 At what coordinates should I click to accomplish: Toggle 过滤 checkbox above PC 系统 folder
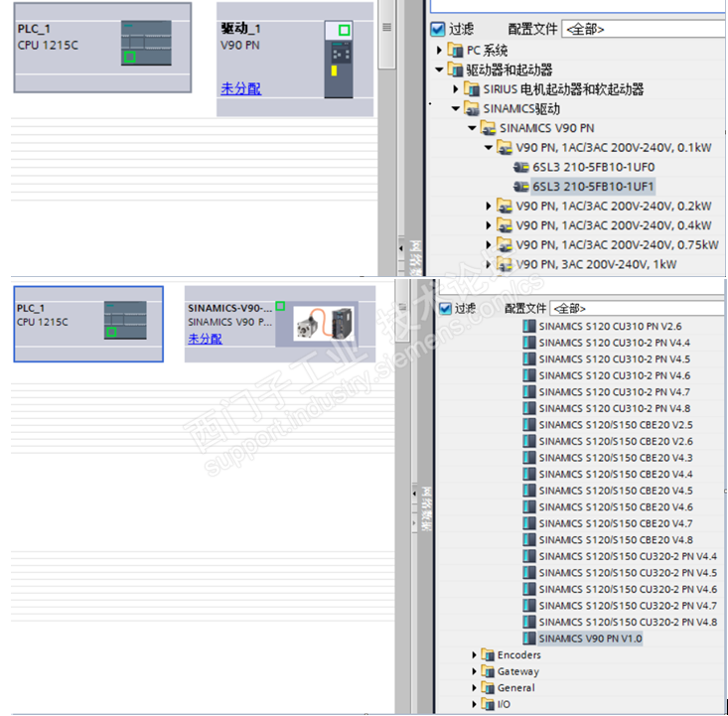pos(437,29)
